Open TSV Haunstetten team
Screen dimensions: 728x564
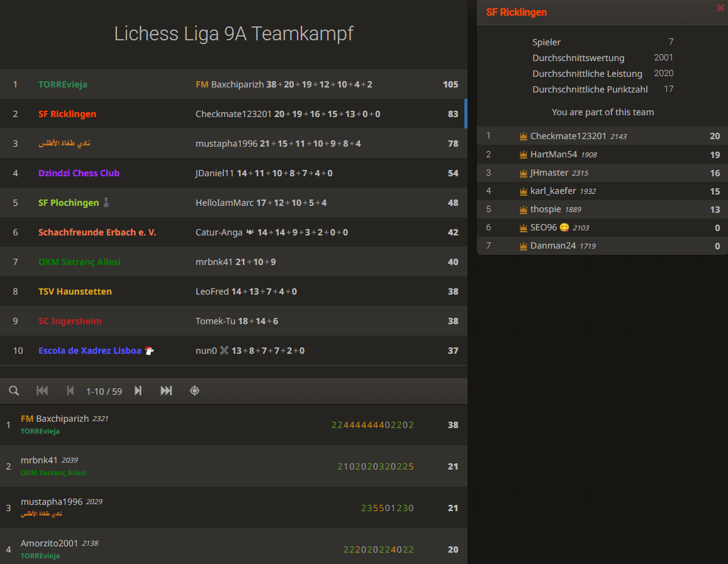tap(75, 291)
